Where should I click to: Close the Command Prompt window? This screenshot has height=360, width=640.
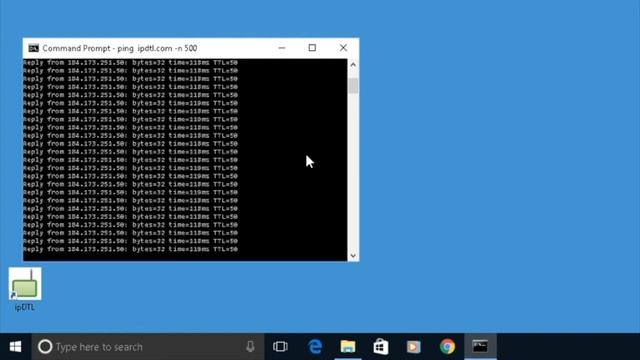pyautogui.click(x=343, y=48)
